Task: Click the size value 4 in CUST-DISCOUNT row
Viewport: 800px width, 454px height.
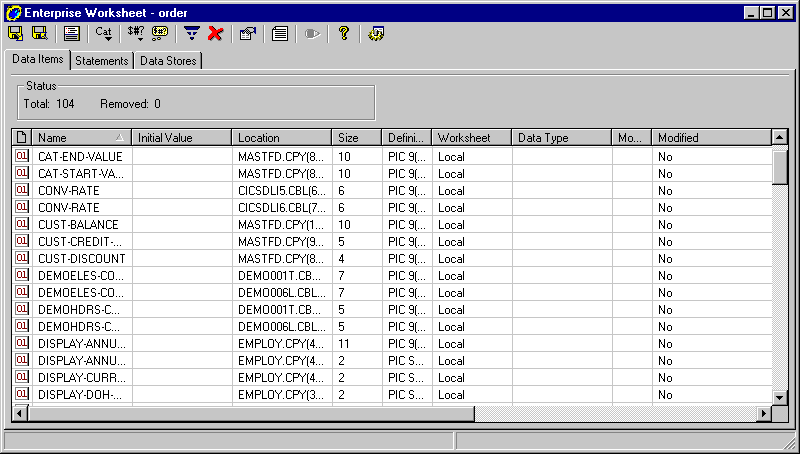Action: point(357,259)
